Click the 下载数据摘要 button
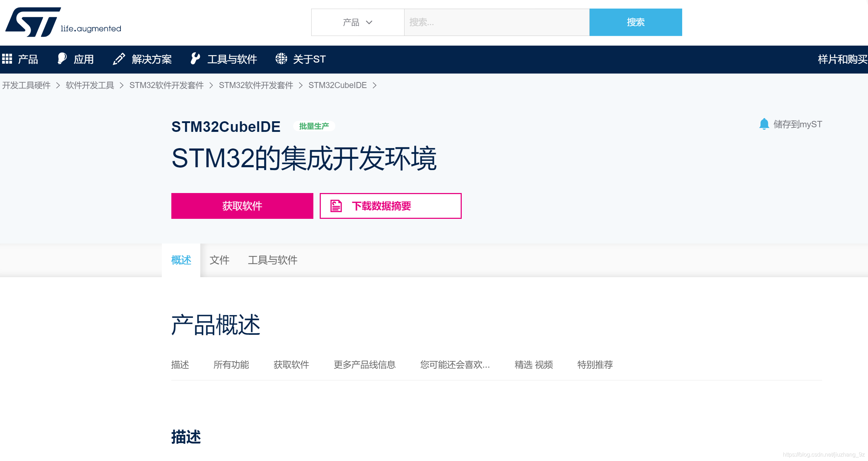This screenshot has width=868, height=461. coord(391,206)
